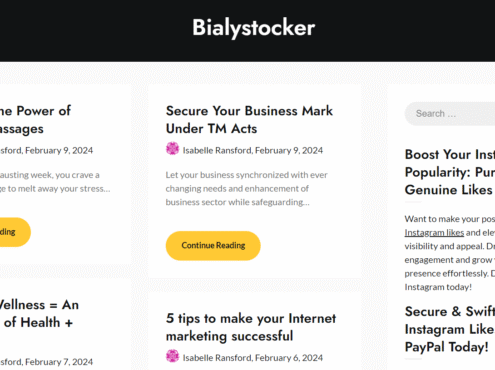Image resolution: width=495 pixels, height=370 pixels.
Task: Open '5 tips to make your Internet marketing successful'
Action: coord(251,327)
